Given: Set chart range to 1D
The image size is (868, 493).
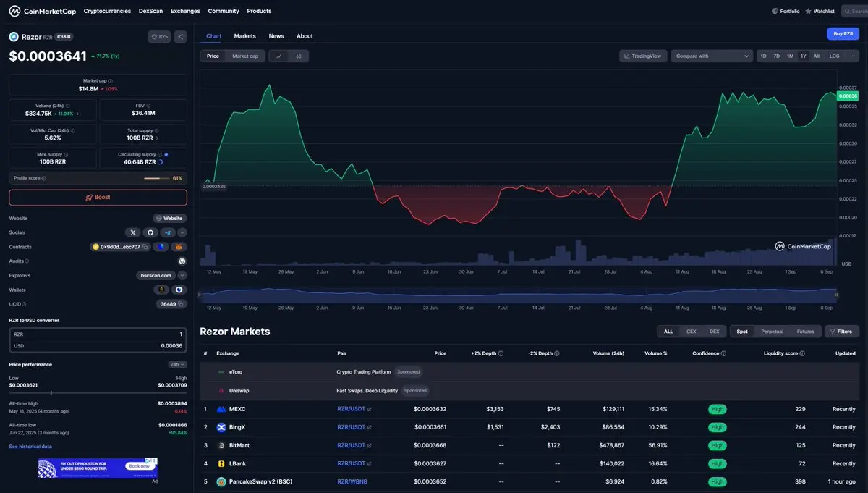Looking at the screenshot, I should pyautogui.click(x=763, y=56).
